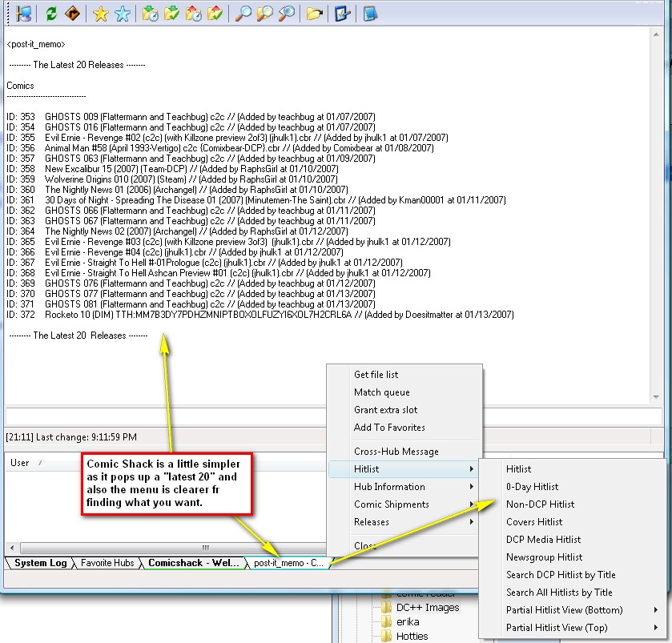Click the first magnifying glass Search icon
Viewport: 672px width, 643px height.
(243, 13)
